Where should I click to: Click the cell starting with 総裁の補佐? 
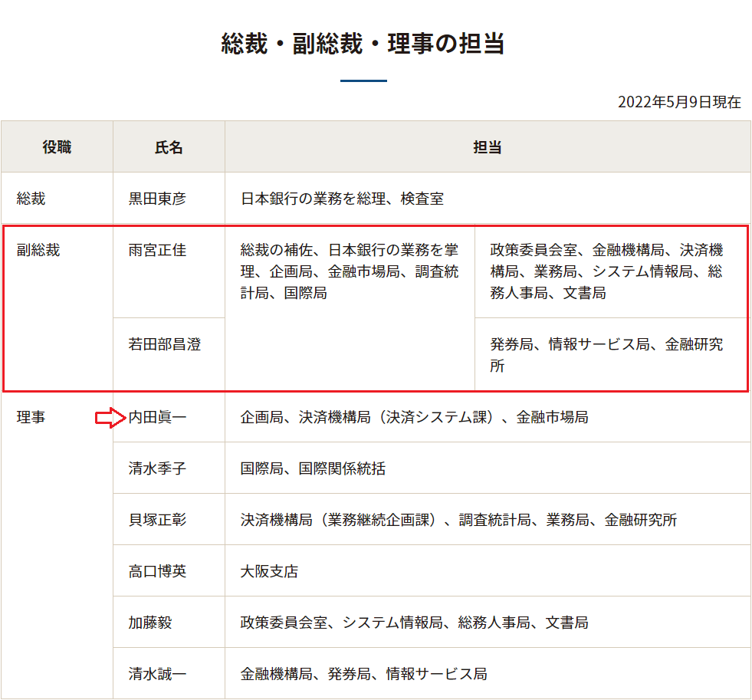[x=349, y=271]
